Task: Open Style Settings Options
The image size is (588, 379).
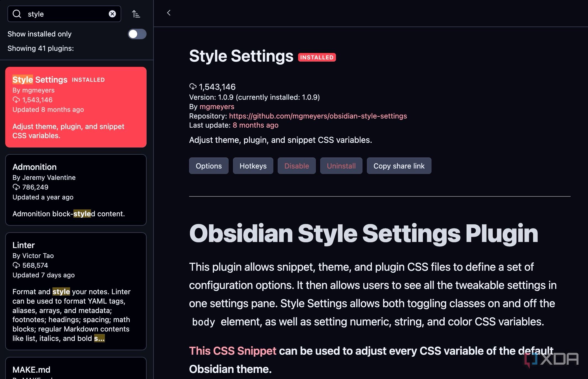Action: click(209, 166)
